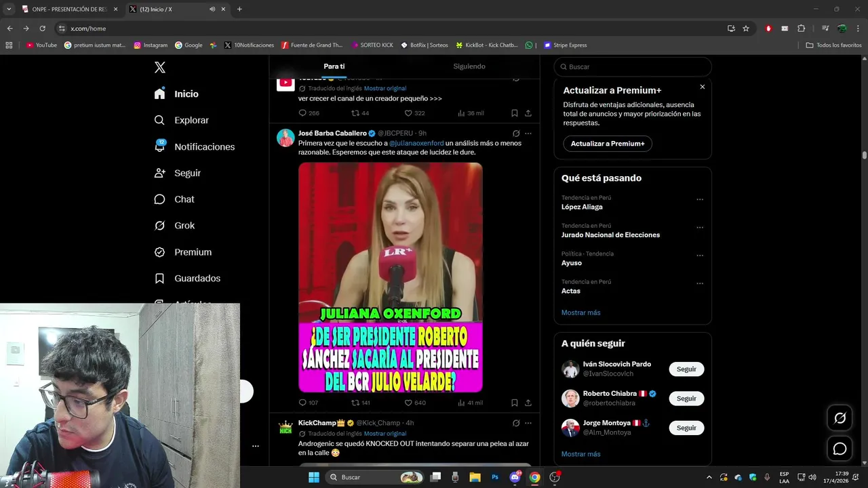
Task: Open Explorar in the sidebar
Action: 181,120
